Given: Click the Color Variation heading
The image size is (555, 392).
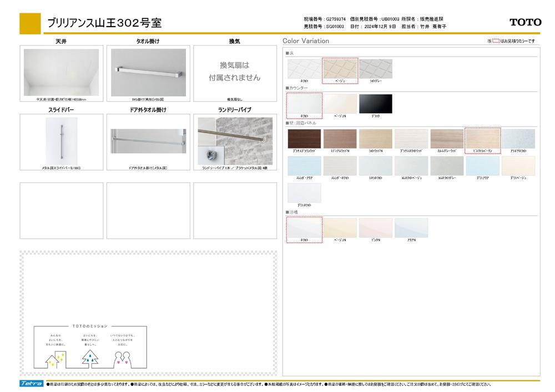Looking at the screenshot, I should (306, 40).
